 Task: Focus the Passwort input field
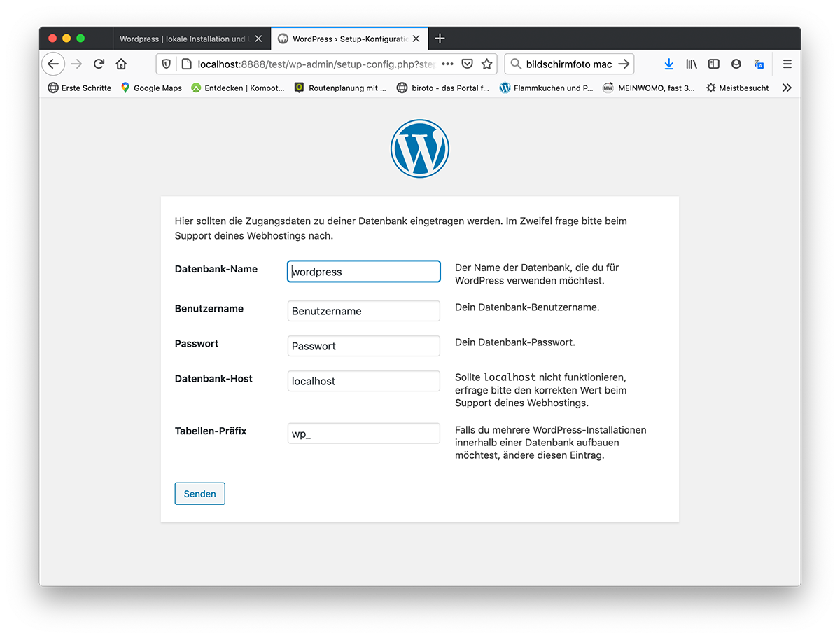tap(363, 346)
